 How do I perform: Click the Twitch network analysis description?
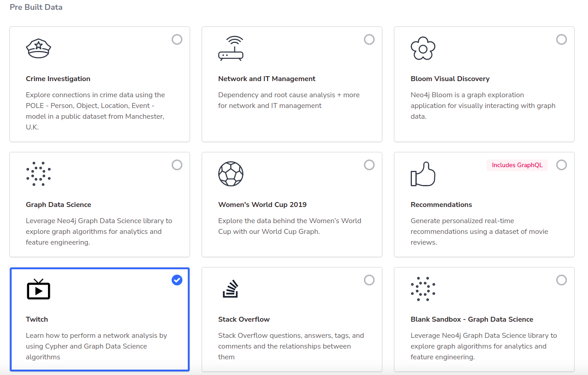96,346
